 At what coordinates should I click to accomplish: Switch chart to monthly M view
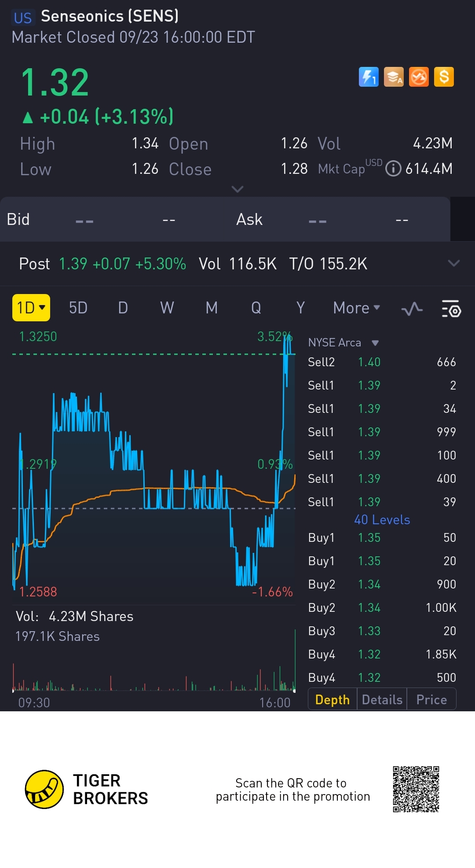tap(212, 308)
